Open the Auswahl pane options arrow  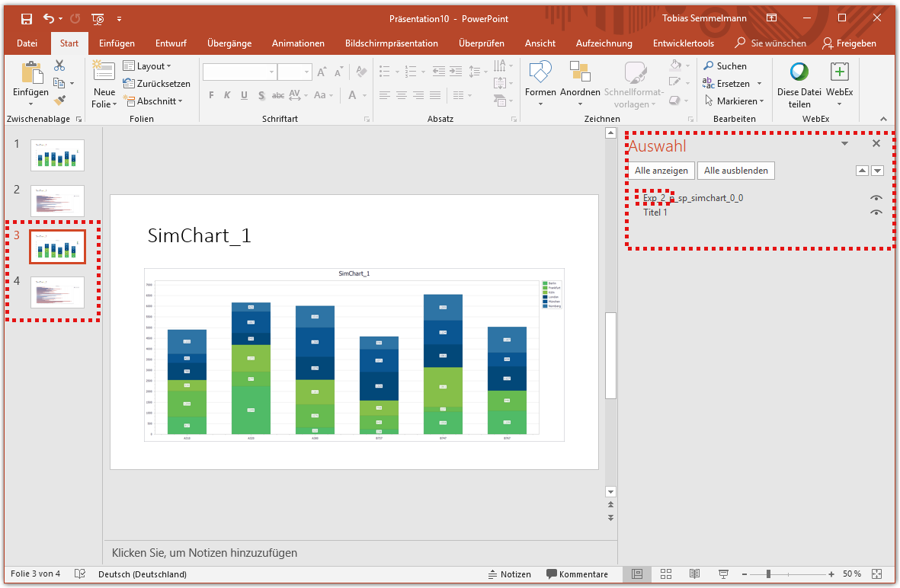coord(845,143)
